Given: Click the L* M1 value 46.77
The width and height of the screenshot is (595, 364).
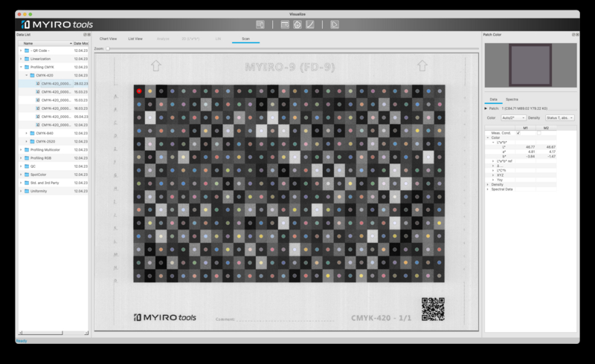Looking at the screenshot, I should point(530,147).
